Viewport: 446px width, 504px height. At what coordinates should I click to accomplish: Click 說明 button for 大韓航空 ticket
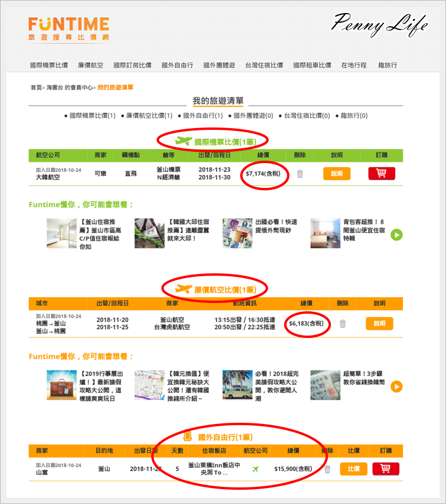tap(337, 174)
